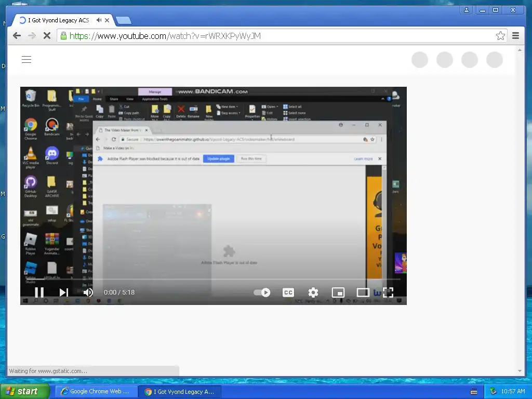Mute the video volume

[88, 292]
